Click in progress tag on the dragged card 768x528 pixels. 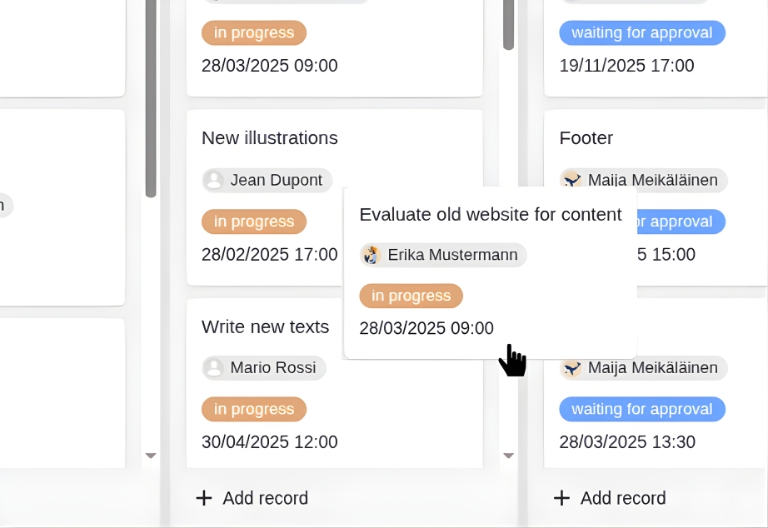[411, 296]
